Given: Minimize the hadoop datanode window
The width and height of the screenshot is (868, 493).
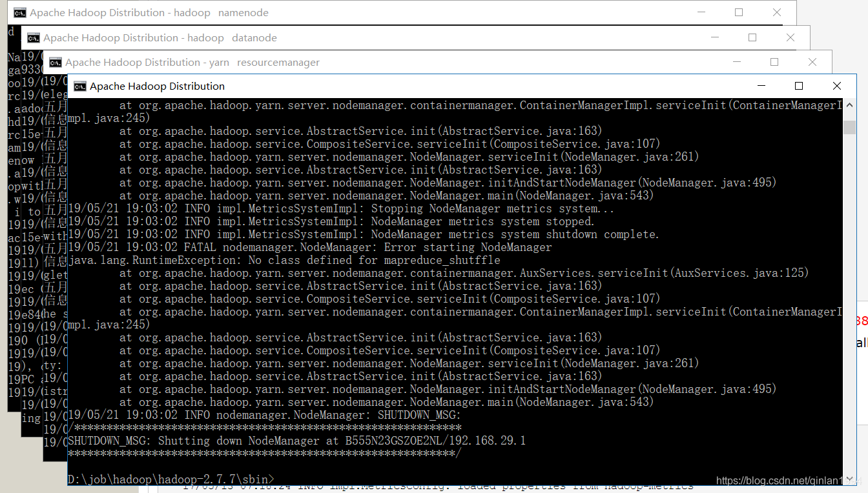Looking at the screenshot, I should 714,38.
